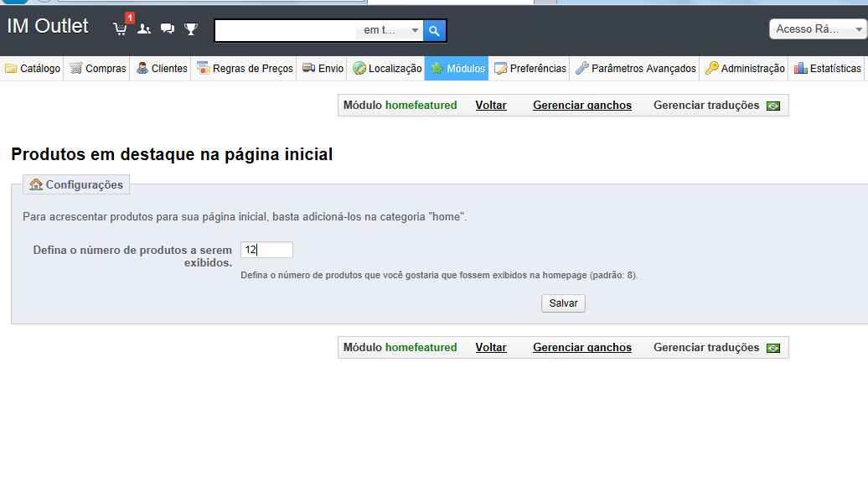The width and height of the screenshot is (868, 492).
Task: Click heading 'Produtos em destaque na página inicial'
Action: tap(172, 154)
